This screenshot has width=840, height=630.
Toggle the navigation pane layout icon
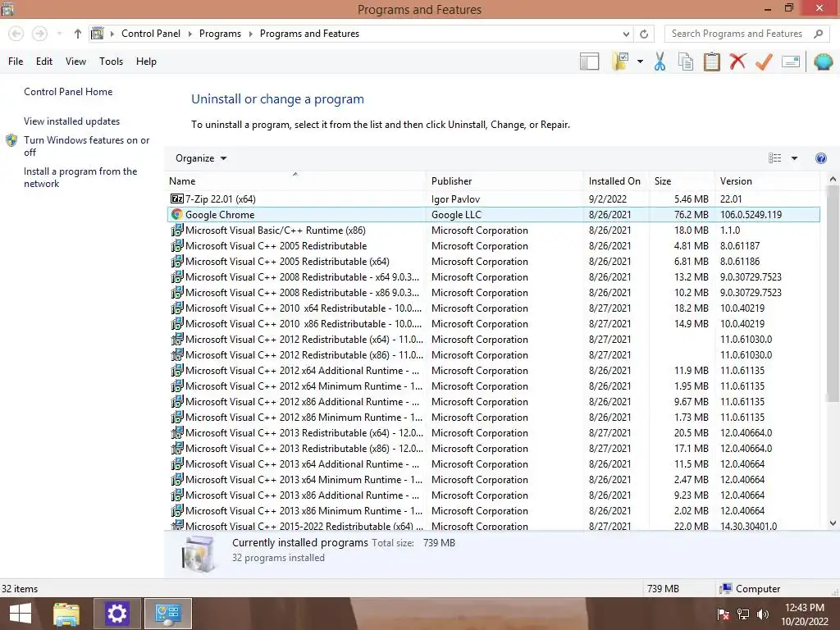point(589,62)
